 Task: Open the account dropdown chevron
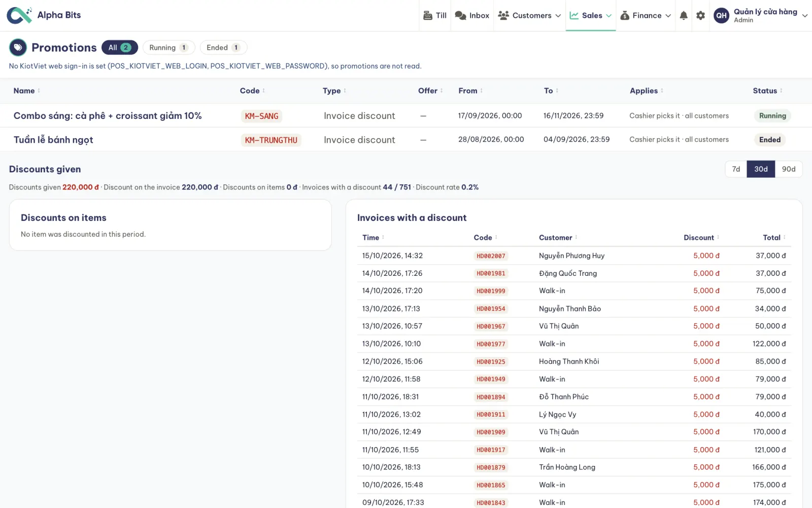[x=804, y=16]
